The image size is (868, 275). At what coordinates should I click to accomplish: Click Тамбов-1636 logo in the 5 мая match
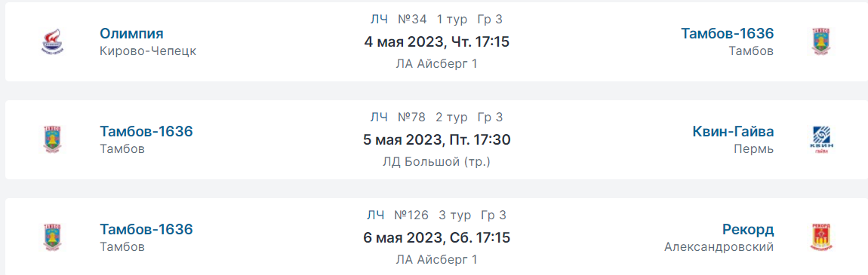[53, 139]
